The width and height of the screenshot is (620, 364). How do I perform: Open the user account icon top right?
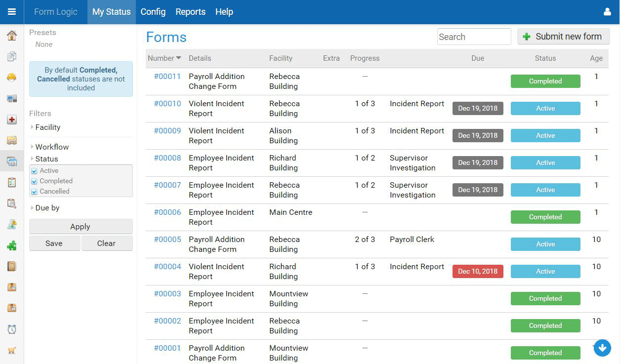[x=607, y=12]
